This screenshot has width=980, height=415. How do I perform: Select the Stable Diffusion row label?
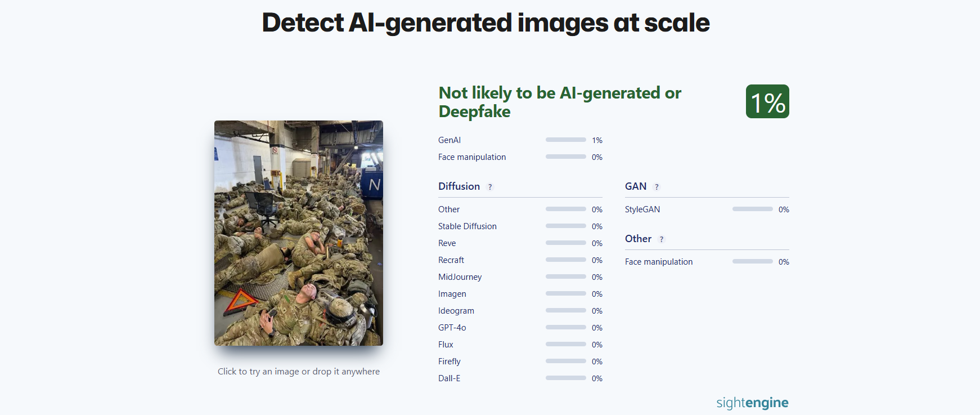click(x=467, y=226)
